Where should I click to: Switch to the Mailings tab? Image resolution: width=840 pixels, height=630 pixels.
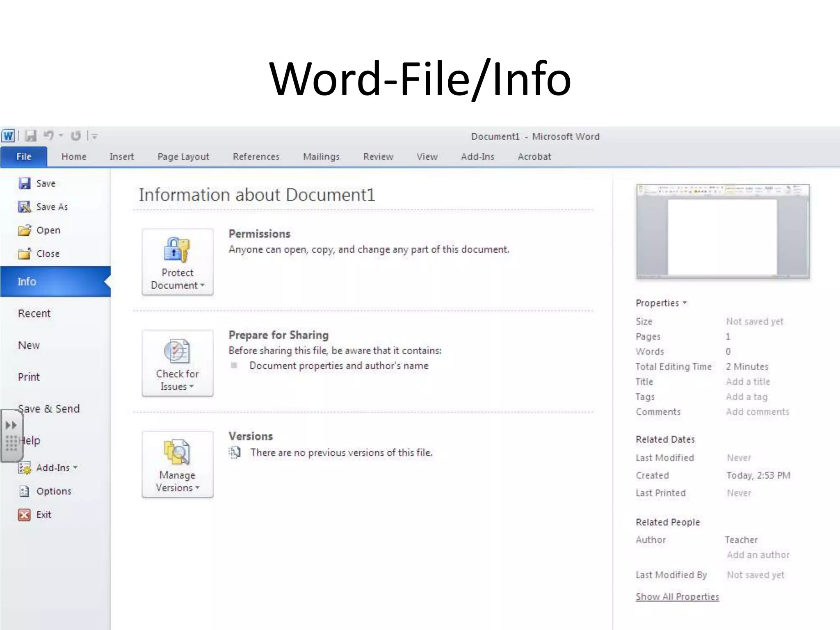point(321,157)
